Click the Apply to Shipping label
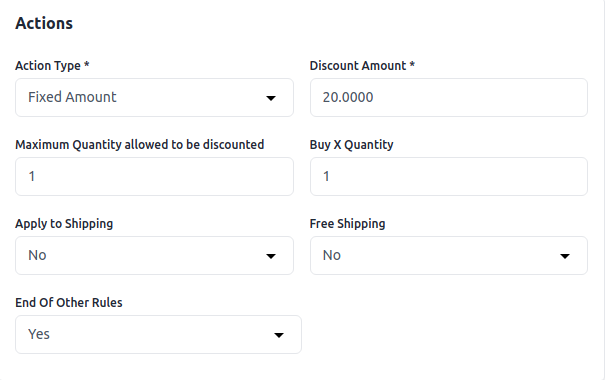This screenshot has height=380, width=605. pos(64,224)
